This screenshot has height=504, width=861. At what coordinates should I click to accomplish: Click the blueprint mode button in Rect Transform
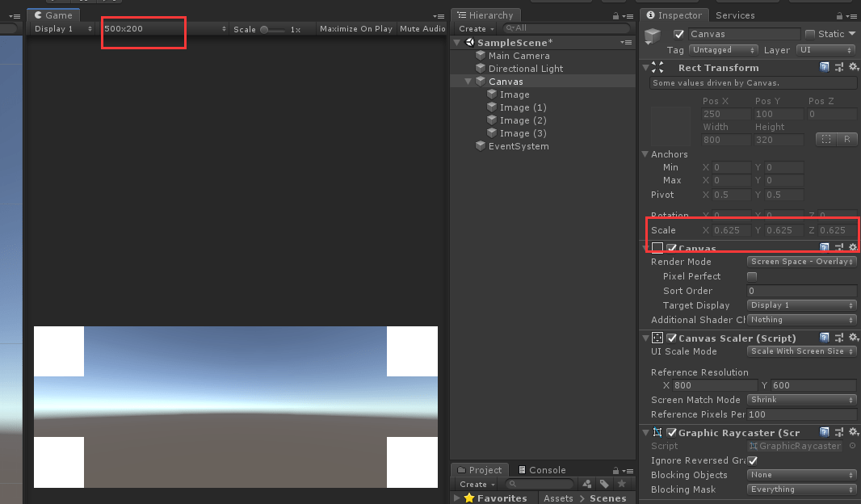[x=825, y=140]
